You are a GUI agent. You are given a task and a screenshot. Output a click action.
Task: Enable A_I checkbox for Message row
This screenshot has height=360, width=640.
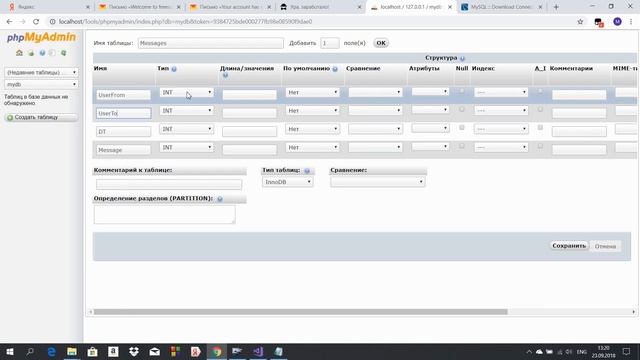pos(540,146)
